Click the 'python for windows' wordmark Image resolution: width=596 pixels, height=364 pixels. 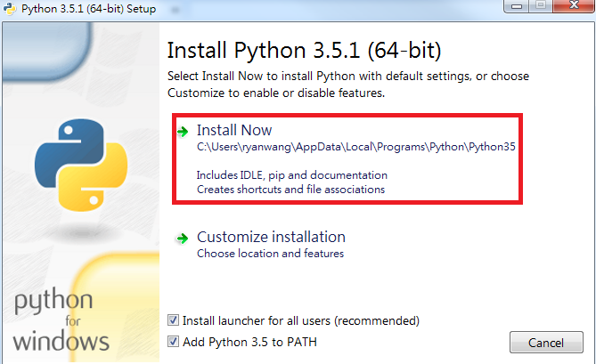click(x=61, y=320)
